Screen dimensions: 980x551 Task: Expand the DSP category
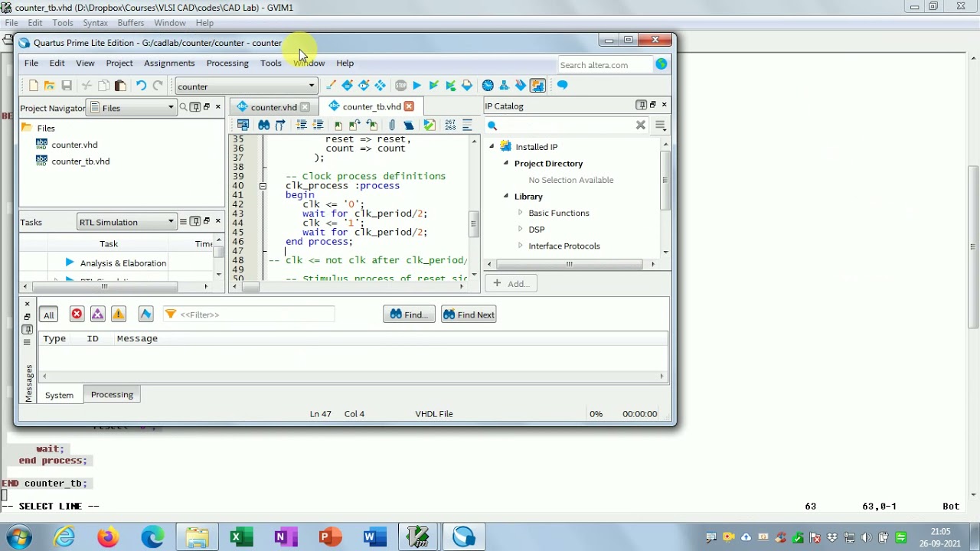coord(520,229)
